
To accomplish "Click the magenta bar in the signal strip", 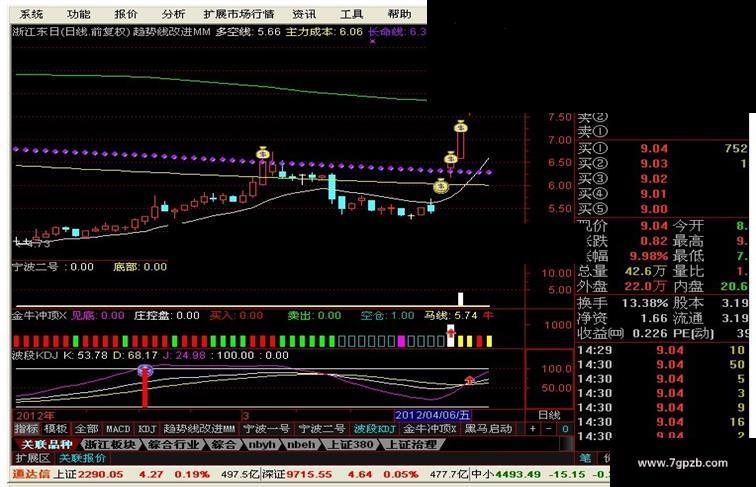I will [401, 341].
